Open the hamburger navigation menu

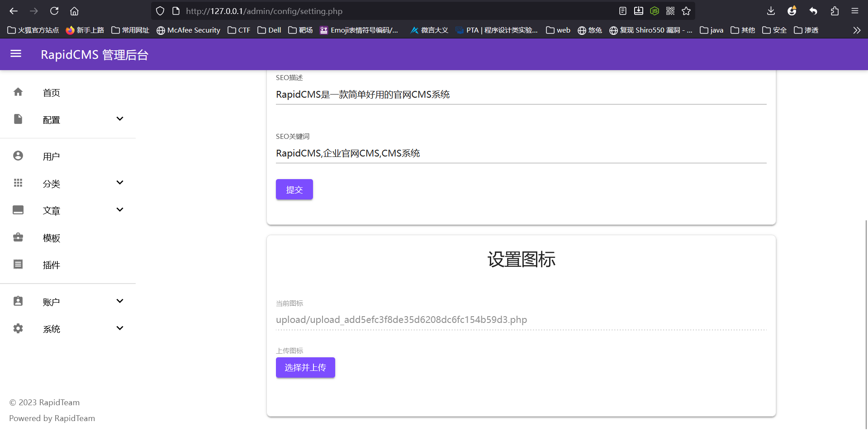coord(16,54)
